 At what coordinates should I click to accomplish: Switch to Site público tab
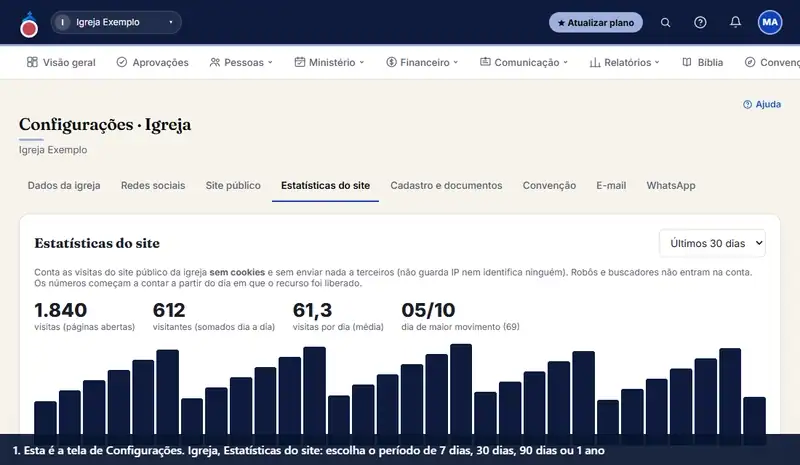tap(233, 185)
